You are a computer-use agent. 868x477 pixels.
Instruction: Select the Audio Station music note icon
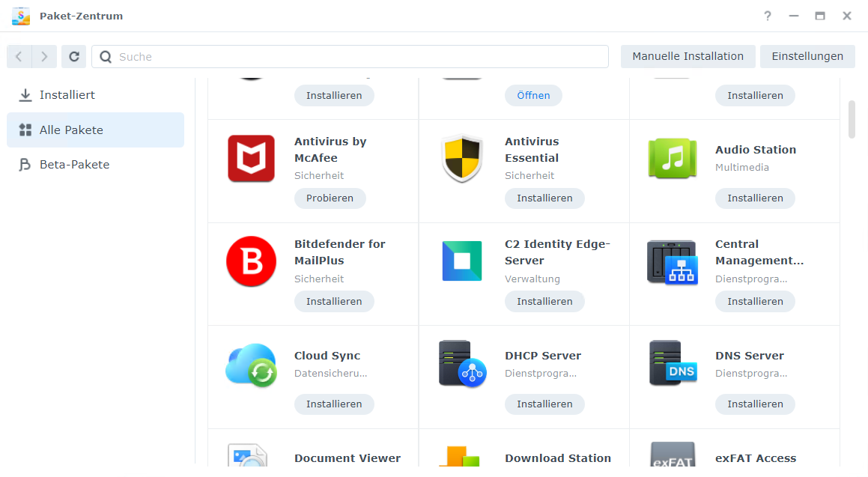pyautogui.click(x=672, y=158)
